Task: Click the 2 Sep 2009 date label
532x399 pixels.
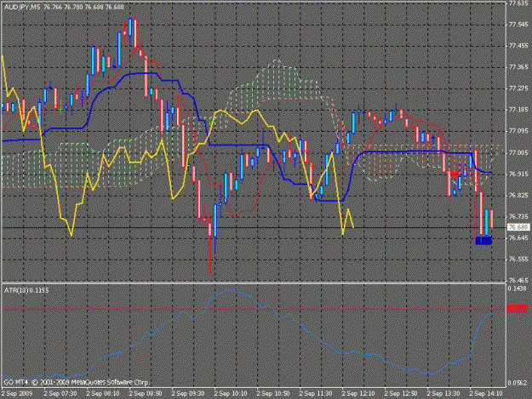Action: [x=17, y=394]
